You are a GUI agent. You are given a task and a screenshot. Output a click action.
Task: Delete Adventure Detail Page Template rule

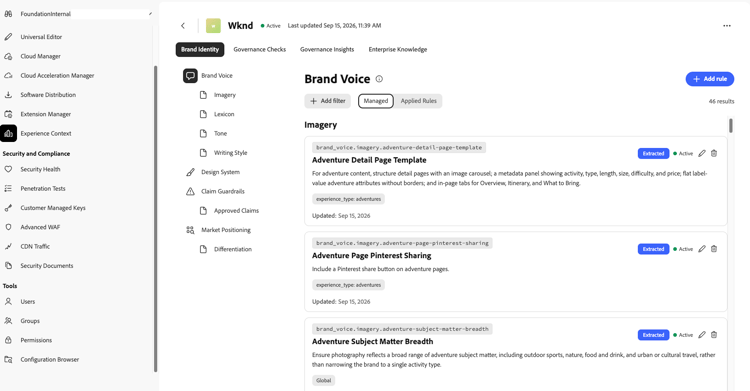point(714,154)
